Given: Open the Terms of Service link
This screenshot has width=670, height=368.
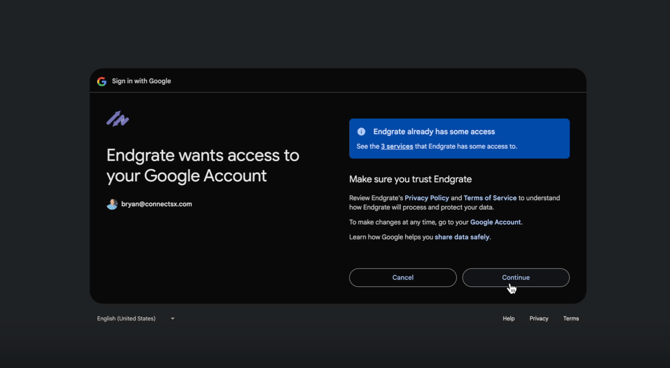Looking at the screenshot, I should [490, 198].
